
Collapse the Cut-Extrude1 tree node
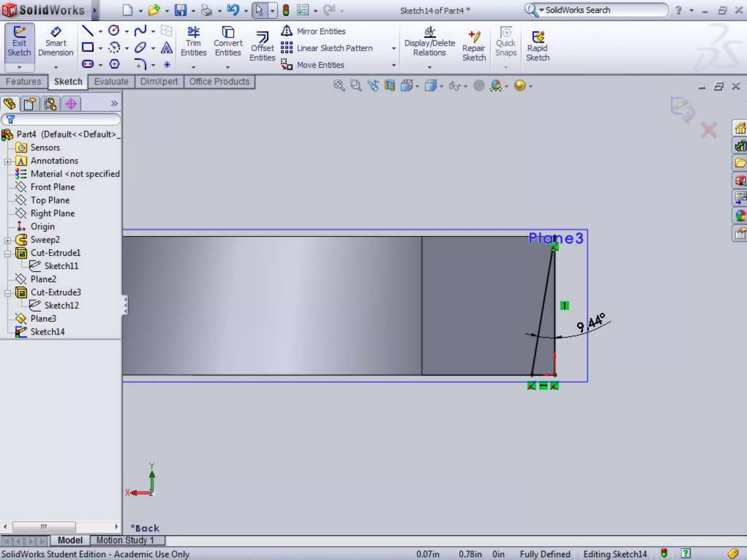[x=8, y=253]
